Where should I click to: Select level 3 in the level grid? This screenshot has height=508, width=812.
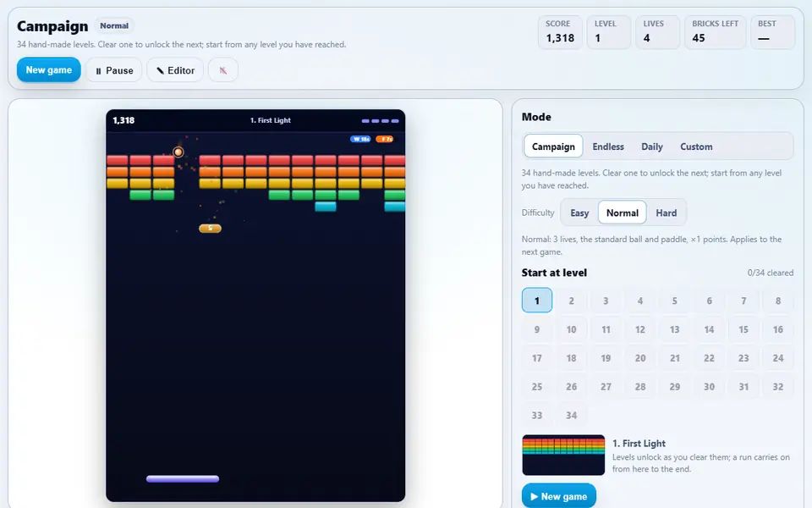coord(606,301)
